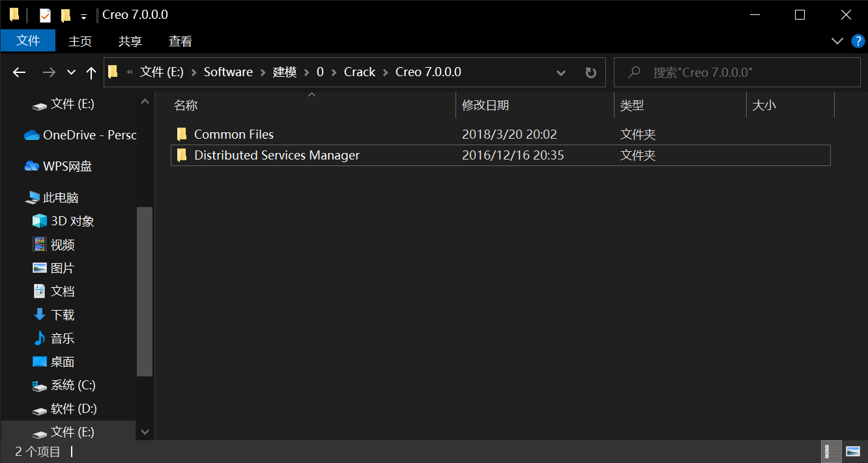Click the New folder quick access icon

point(65,15)
